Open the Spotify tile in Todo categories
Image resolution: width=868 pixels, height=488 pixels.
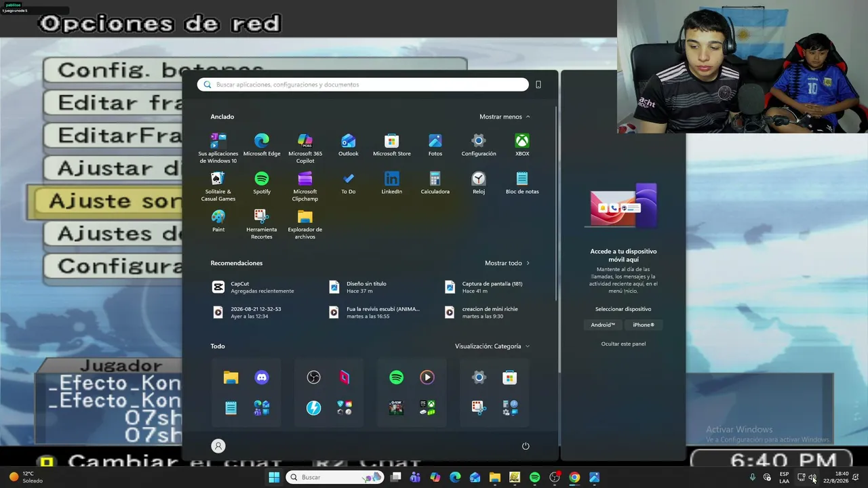pyautogui.click(x=397, y=378)
